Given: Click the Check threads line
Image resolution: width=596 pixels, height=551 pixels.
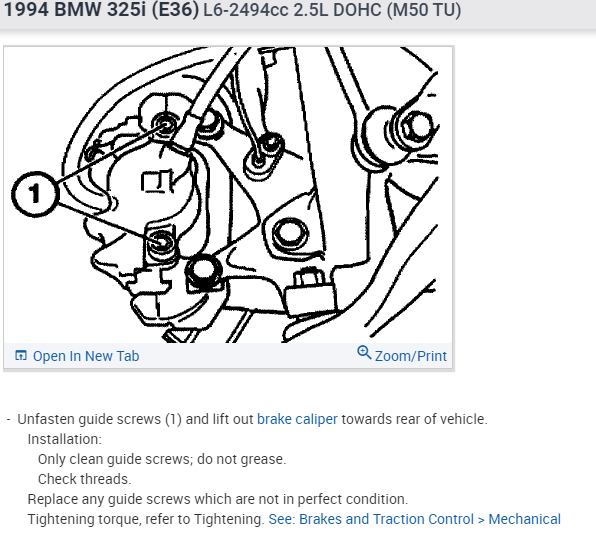Looking at the screenshot, I should [84, 479].
